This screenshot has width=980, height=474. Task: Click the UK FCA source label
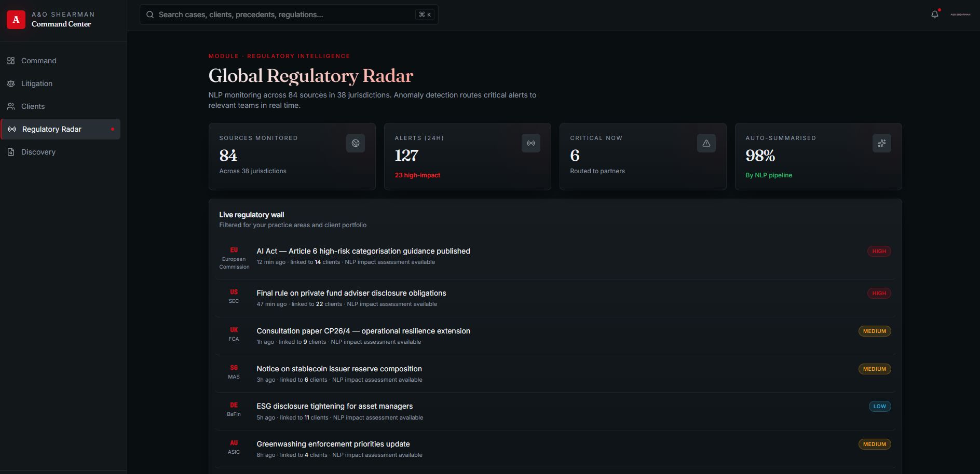point(234,334)
